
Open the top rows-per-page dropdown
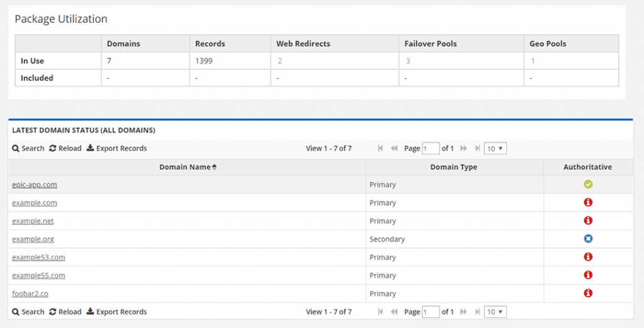point(496,149)
